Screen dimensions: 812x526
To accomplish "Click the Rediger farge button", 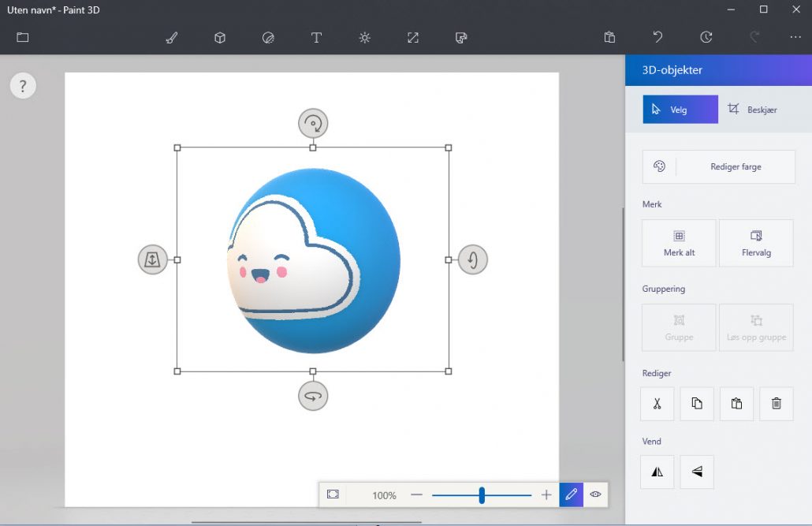I will coord(718,166).
